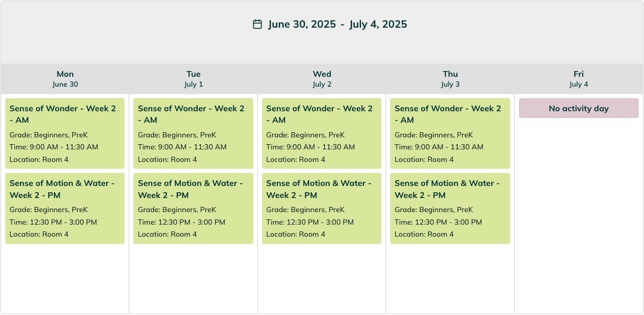The image size is (644, 315).
Task: Select the Fri July 4 column header
Action: coord(579,79)
